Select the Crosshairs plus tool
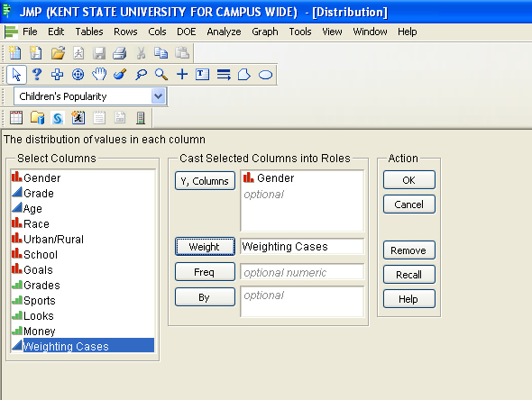 pyautogui.click(x=182, y=74)
